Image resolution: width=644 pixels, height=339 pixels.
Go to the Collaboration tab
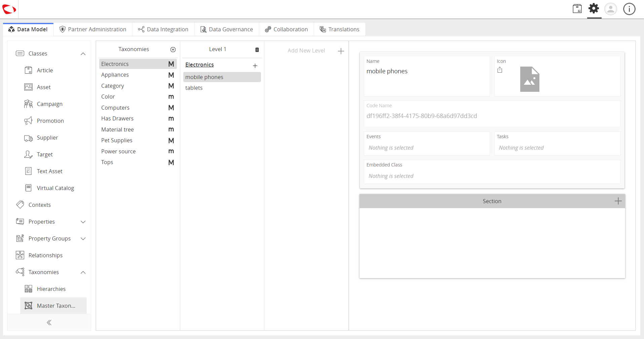(287, 30)
